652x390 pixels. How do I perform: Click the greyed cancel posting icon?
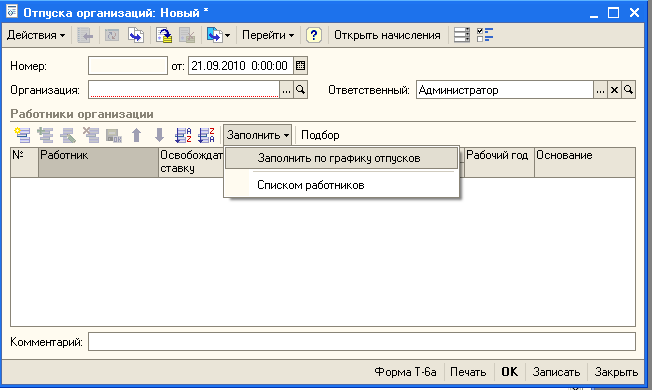coord(187,35)
